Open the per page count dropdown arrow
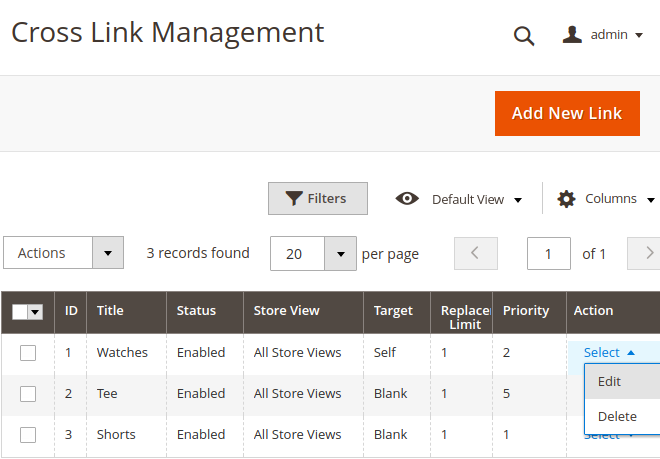 pos(341,254)
